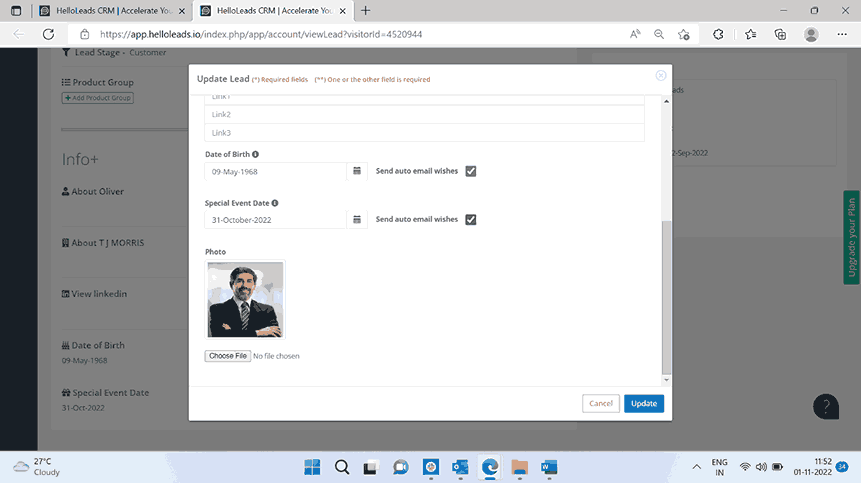Image resolution: width=861 pixels, height=483 pixels.
Task: Open Upgrade your Plan side tab
Action: point(851,237)
